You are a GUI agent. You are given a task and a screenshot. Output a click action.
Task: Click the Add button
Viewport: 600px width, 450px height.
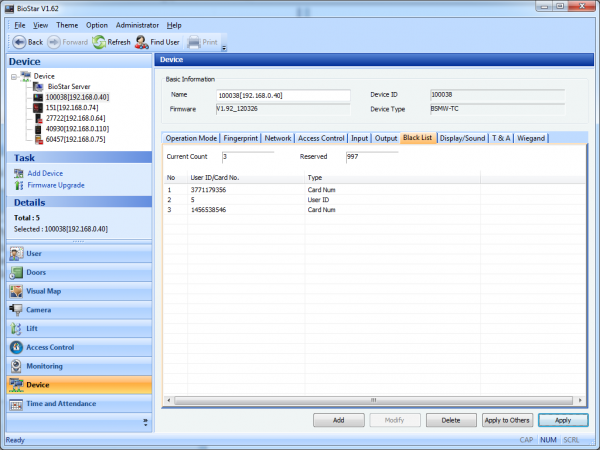pos(339,420)
